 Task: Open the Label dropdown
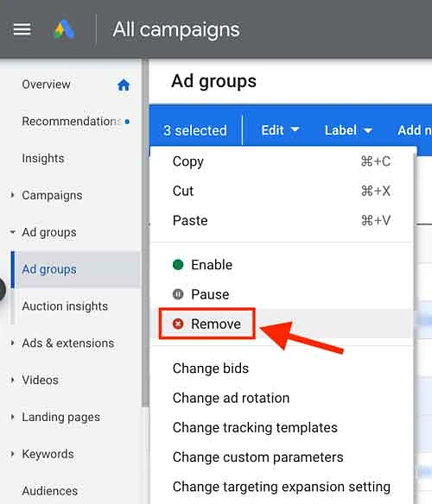coord(348,130)
